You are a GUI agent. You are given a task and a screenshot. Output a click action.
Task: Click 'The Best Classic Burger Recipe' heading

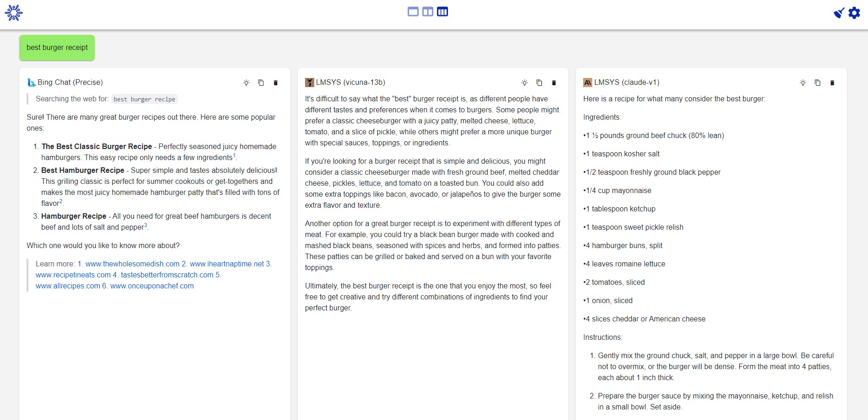(x=97, y=146)
